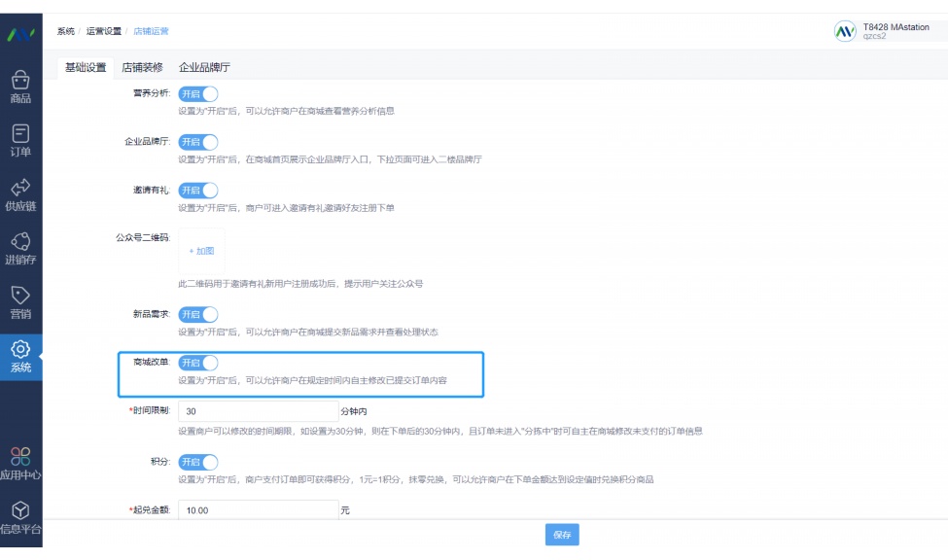
Task: Click the 系统 breadcrumb
Action: click(x=66, y=31)
